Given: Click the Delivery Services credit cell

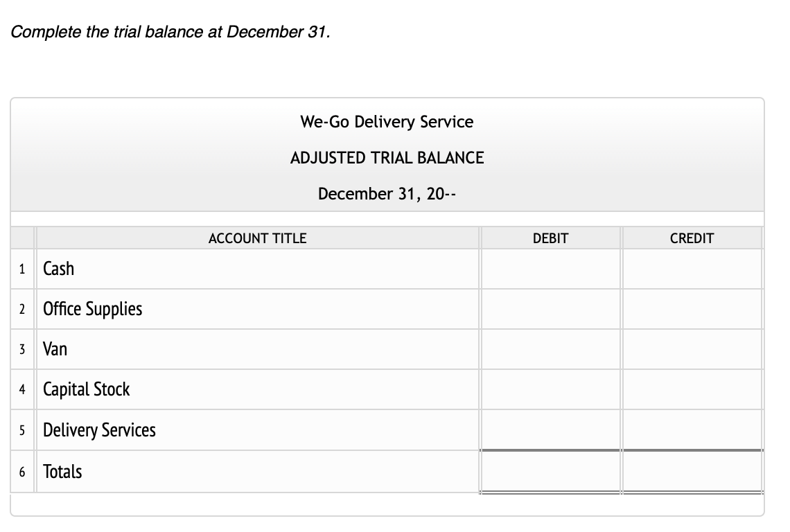Looking at the screenshot, I should [x=692, y=429].
